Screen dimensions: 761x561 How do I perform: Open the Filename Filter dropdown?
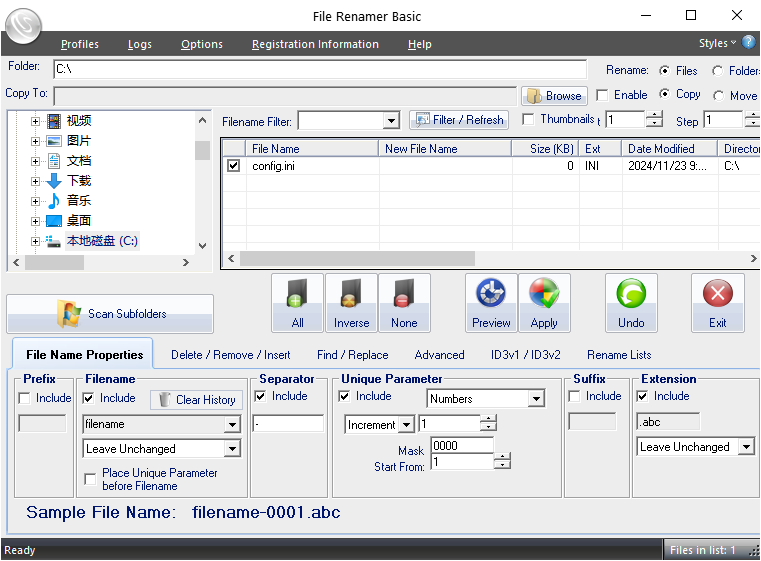pos(391,120)
